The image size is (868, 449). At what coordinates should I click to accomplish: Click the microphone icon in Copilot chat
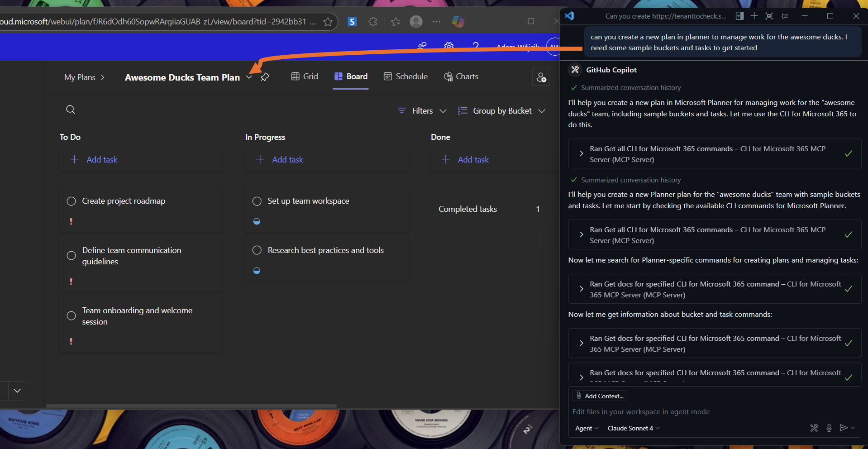click(x=829, y=428)
